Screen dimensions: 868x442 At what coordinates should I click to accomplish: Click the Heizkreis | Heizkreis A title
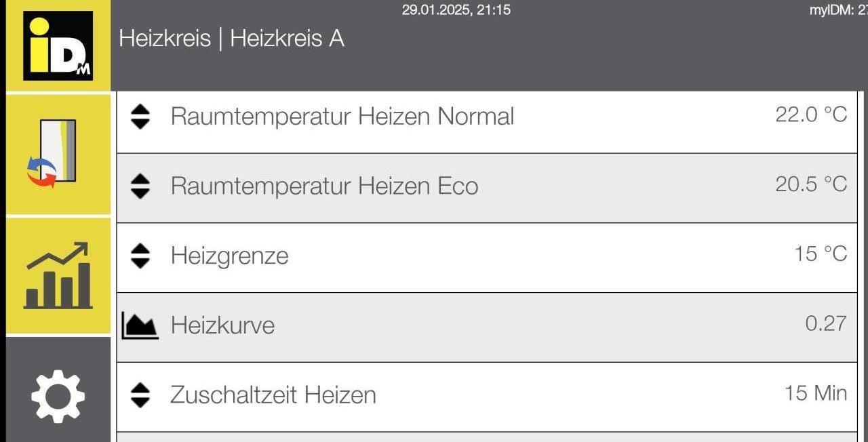231,39
